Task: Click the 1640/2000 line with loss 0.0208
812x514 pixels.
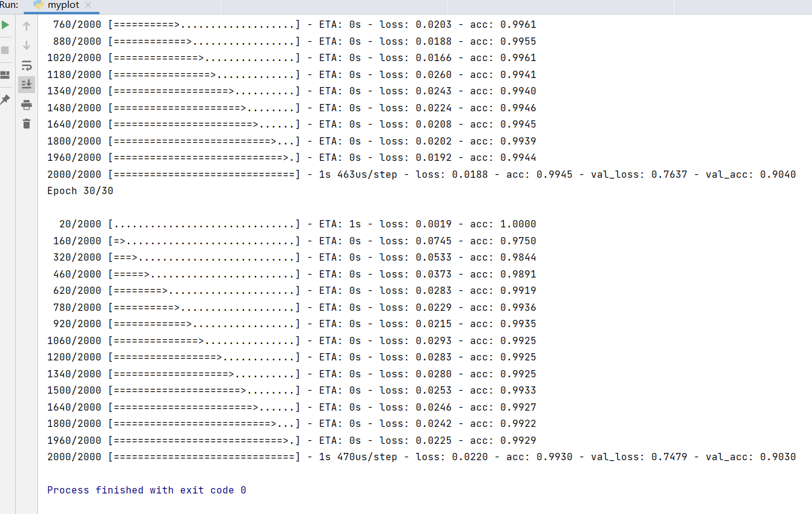Action: point(292,125)
